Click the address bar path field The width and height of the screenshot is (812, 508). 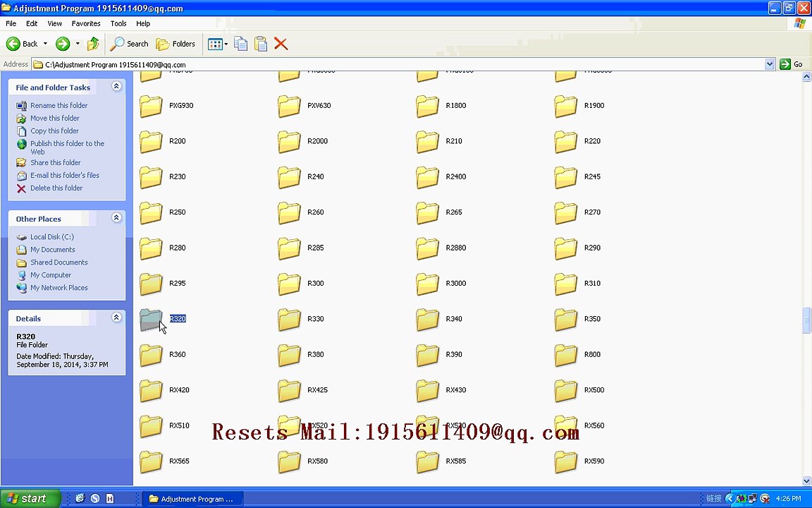(x=399, y=64)
